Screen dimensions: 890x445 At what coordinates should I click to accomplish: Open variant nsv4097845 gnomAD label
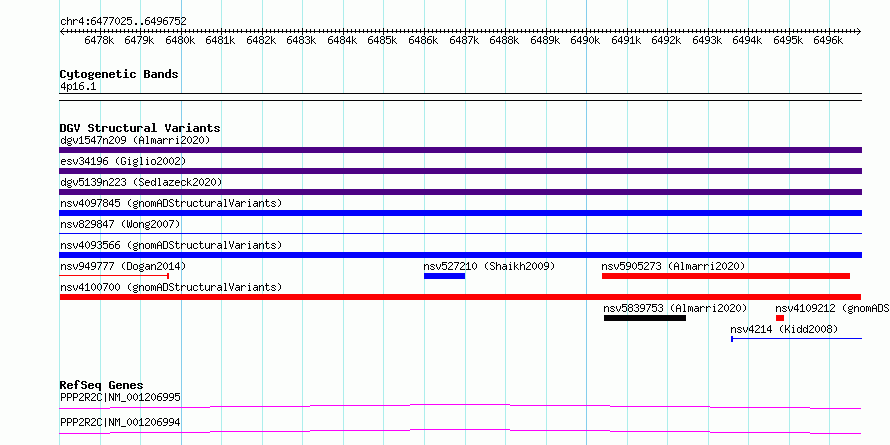pyautogui.click(x=171, y=203)
